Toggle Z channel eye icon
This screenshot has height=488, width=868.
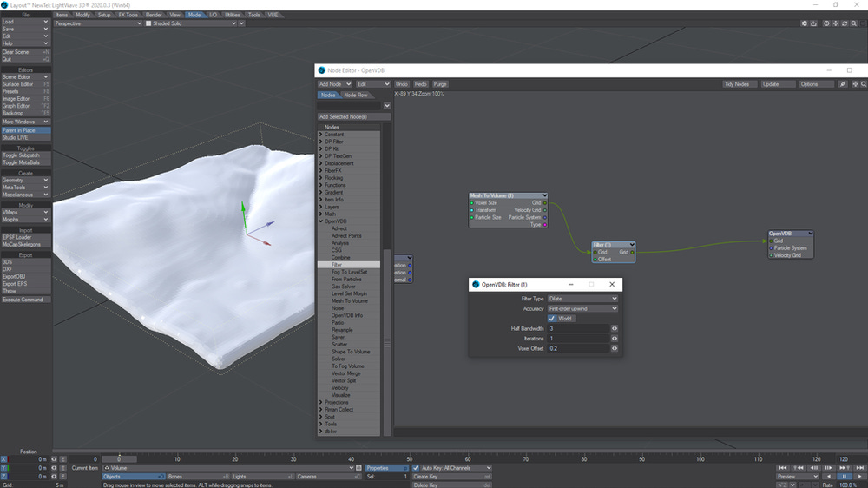coord(54,477)
